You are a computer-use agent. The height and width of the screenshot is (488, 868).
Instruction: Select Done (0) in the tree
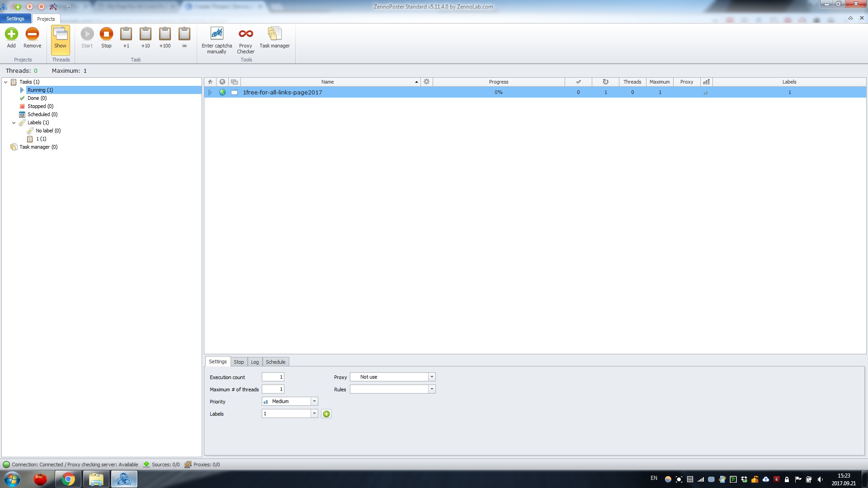(x=37, y=98)
